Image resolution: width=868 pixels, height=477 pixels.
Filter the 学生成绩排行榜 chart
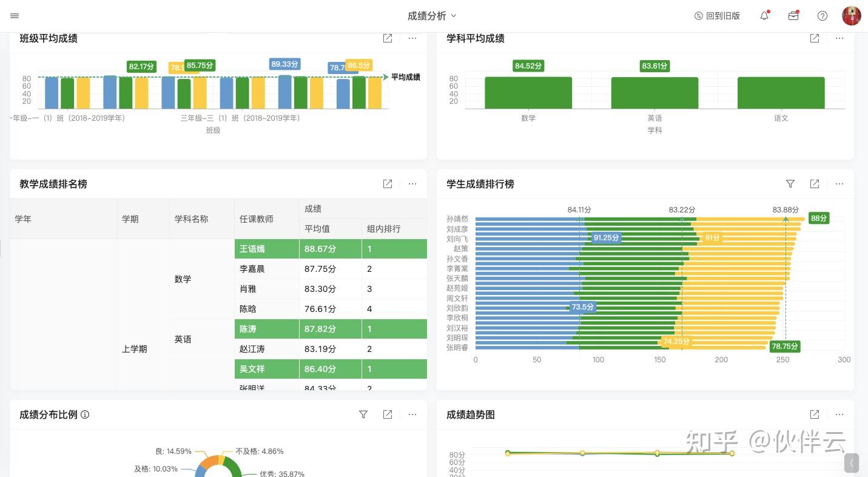[790, 184]
